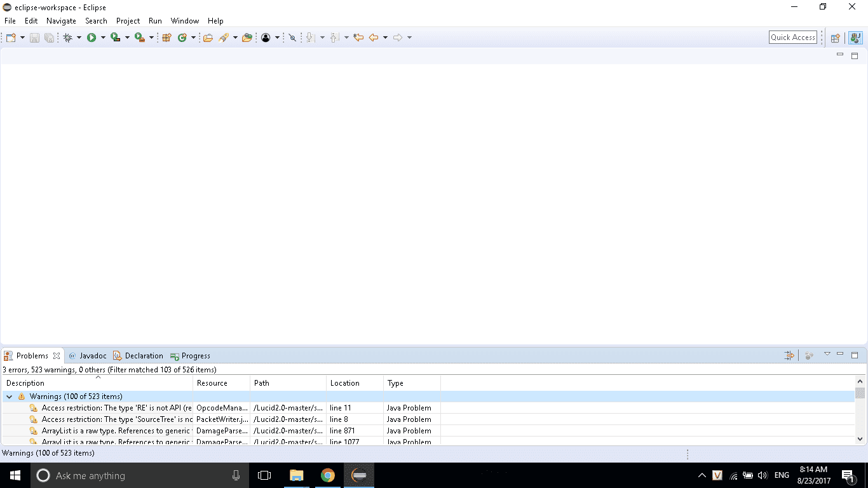Viewport: 868px width, 488px height.
Task: Click the External Tools run icon
Action: [x=139, y=37]
